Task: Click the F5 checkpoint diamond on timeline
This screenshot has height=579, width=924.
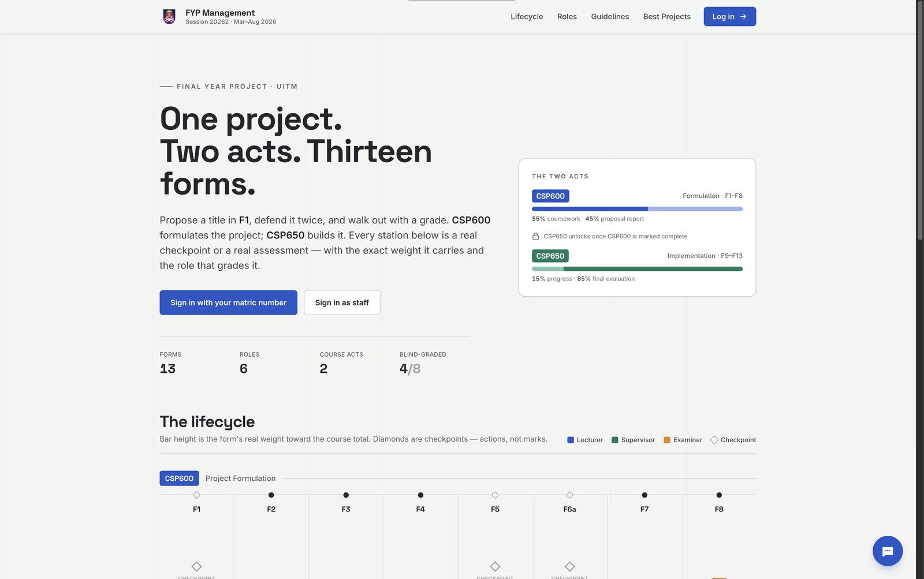Action: (x=495, y=495)
